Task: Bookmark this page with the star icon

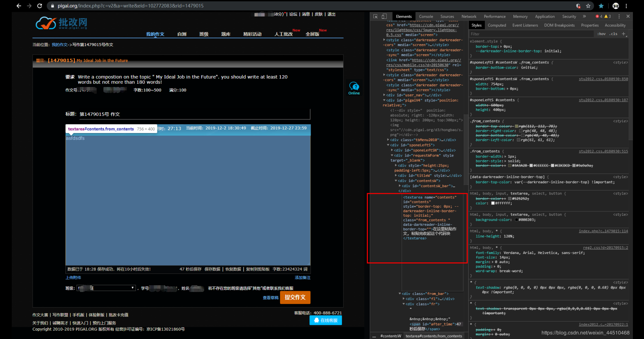Action: pyautogui.click(x=588, y=6)
